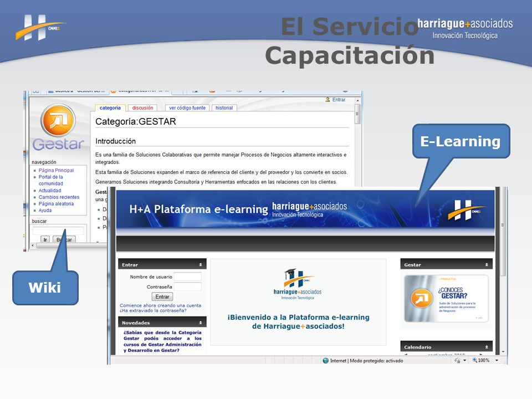The width and height of the screenshot is (532, 399).
Task: Open the '¿Sabías que desde la Categoría Gestar' news item
Action: pos(162,341)
